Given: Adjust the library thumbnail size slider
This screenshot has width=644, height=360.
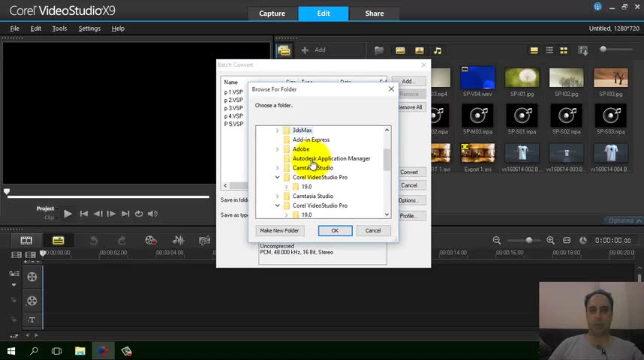Looking at the screenshot, I should pyautogui.click(x=603, y=49).
